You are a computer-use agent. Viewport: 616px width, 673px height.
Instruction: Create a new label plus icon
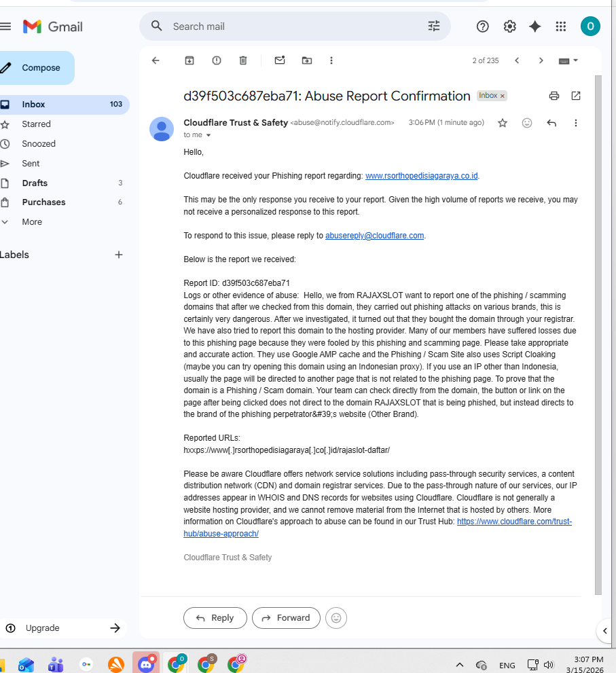[x=119, y=255]
